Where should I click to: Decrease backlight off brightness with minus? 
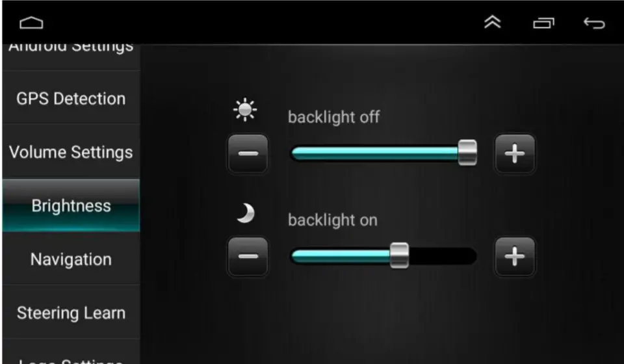pyautogui.click(x=248, y=153)
